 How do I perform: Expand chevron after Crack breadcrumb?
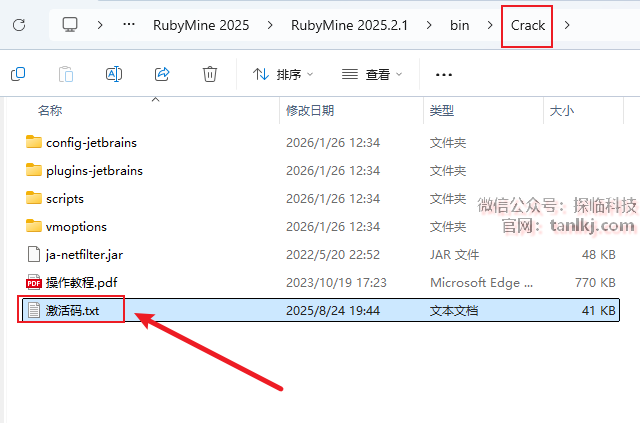[x=567, y=25]
